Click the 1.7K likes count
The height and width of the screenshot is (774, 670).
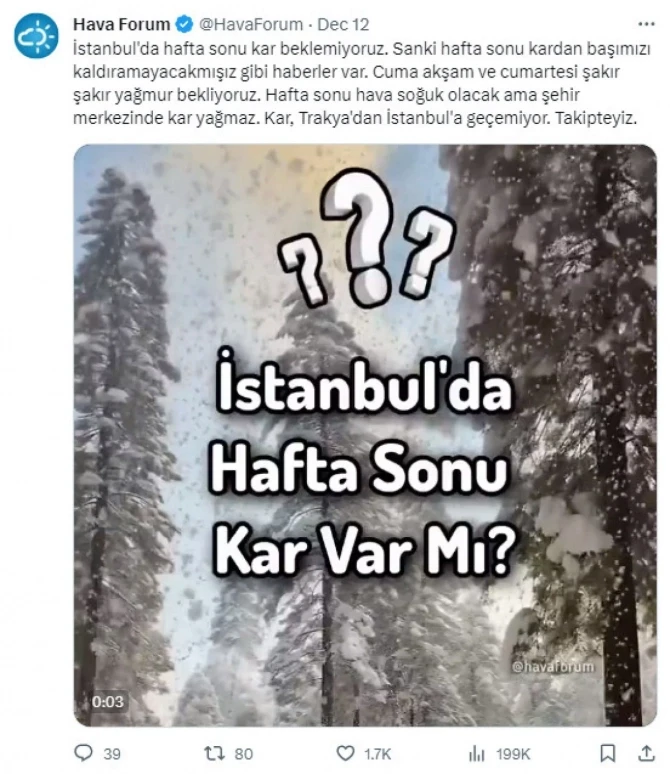[378, 754]
